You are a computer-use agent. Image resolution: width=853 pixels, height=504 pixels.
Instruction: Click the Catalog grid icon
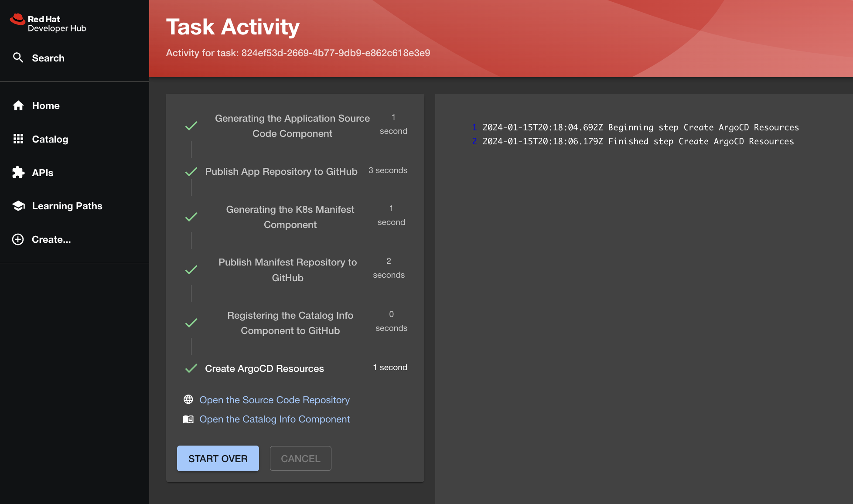18,139
